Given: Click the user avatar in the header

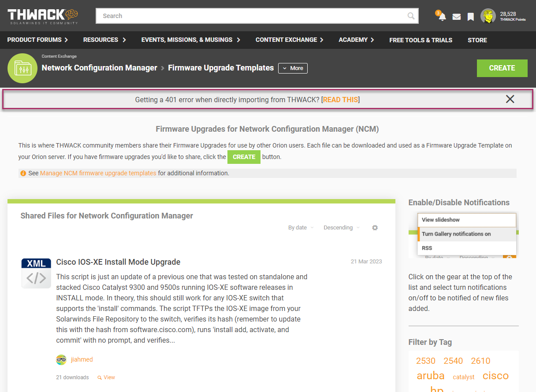Looking at the screenshot, I should pyautogui.click(x=488, y=16).
